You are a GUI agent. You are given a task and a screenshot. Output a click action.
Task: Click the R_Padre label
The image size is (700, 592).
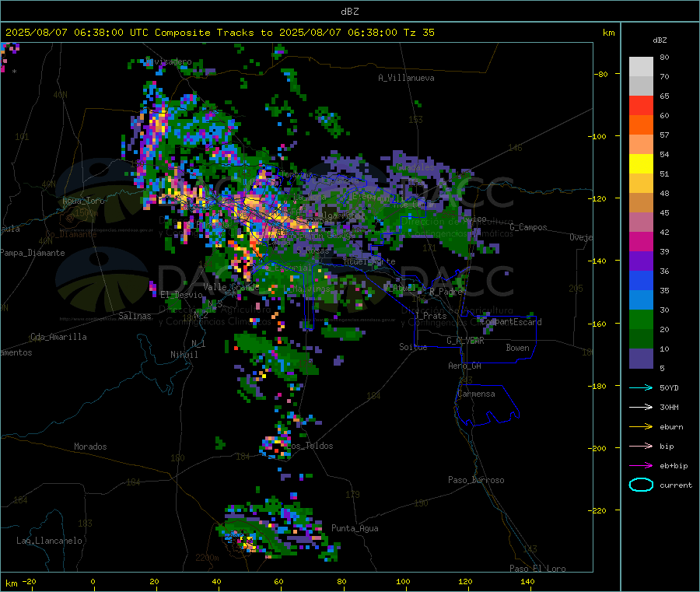coord(446,292)
